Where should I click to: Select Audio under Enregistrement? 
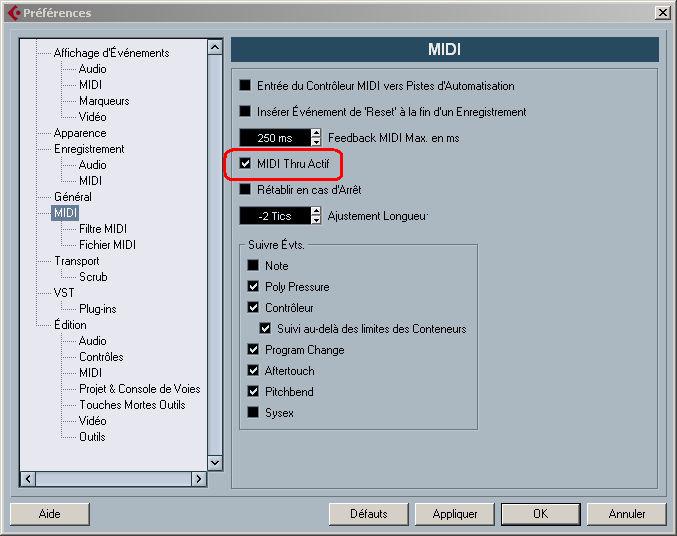pos(92,165)
